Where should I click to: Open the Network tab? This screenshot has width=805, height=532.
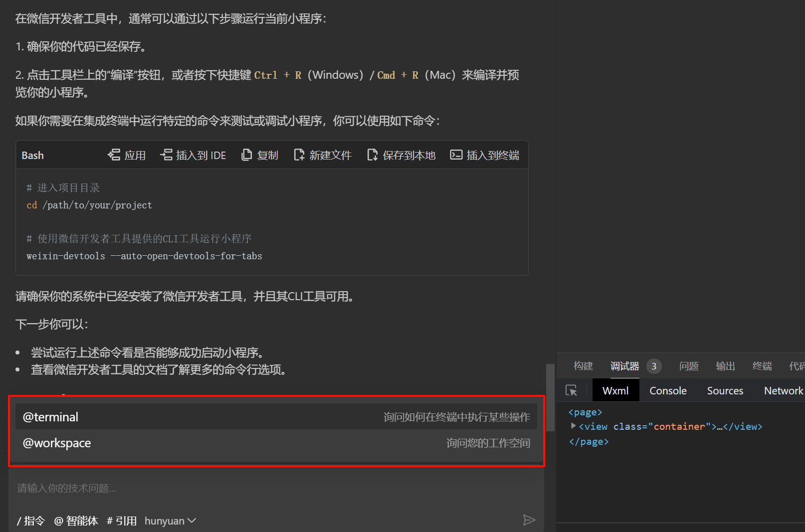tap(783, 390)
